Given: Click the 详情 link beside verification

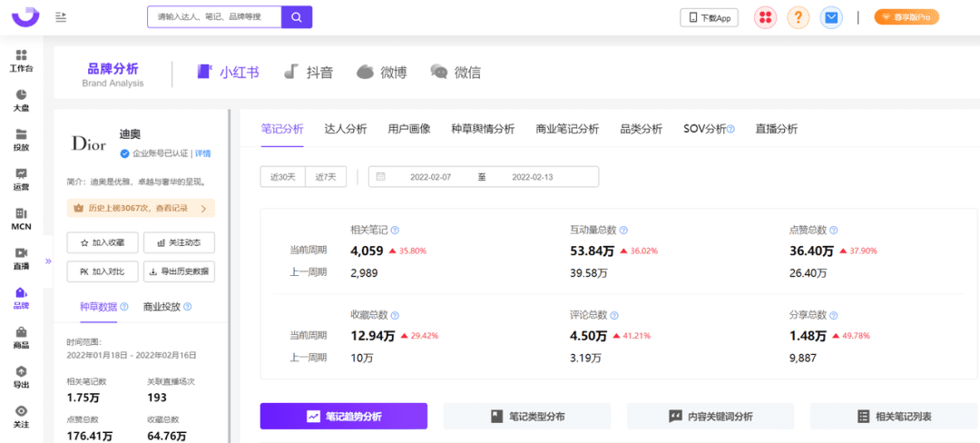Looking at the screenshot, I should [x=202, y=153].
